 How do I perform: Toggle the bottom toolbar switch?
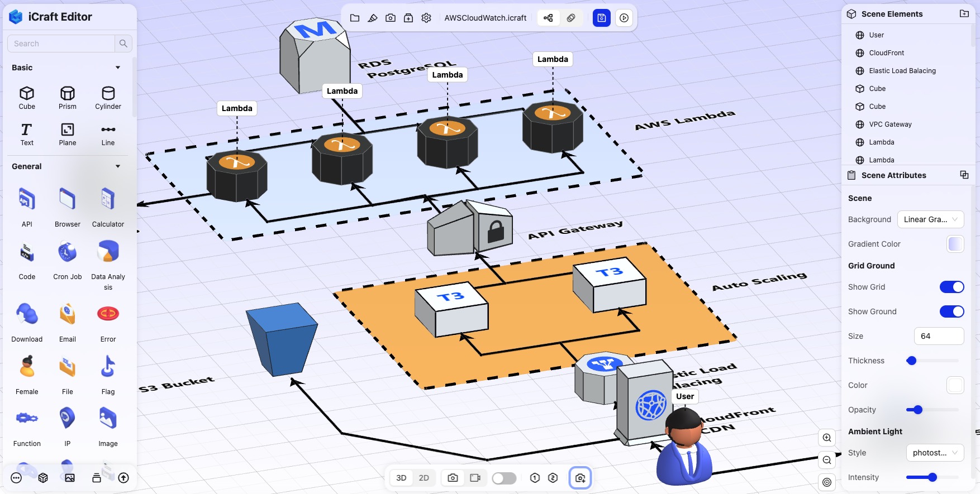point(504,478)
